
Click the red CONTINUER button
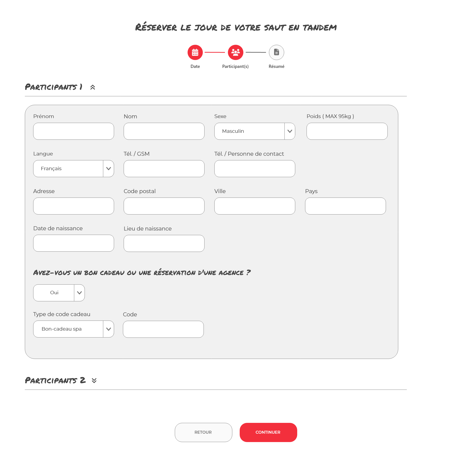tap(268, 432)
